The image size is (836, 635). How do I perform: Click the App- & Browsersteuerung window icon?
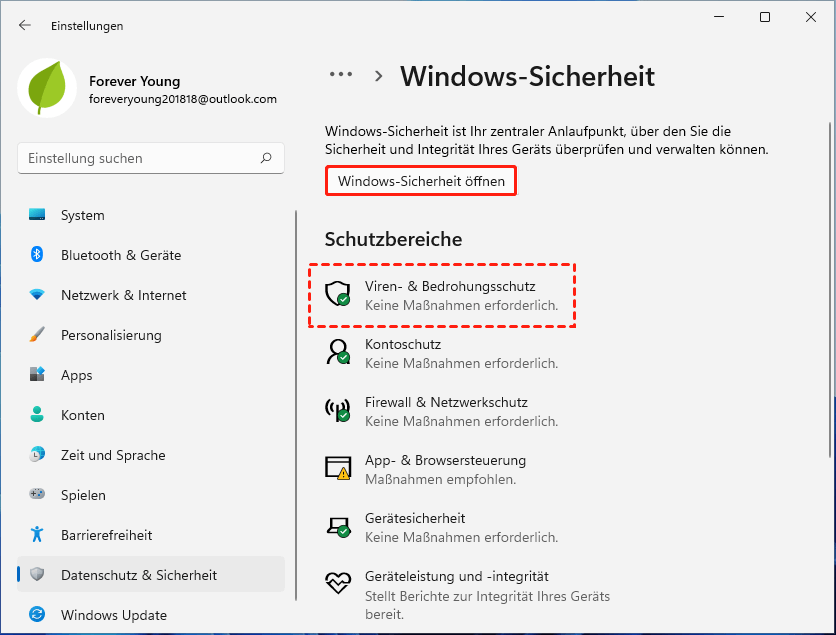click(x=337, y=467)
